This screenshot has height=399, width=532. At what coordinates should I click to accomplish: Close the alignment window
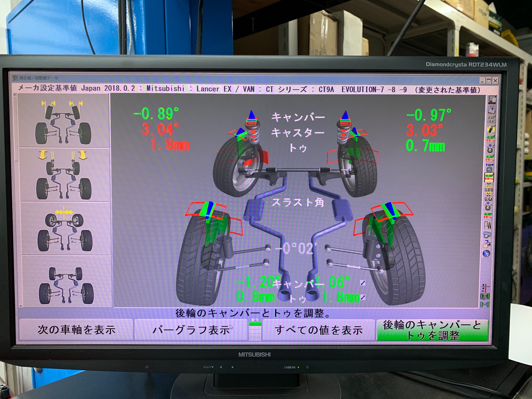point(495,81)
